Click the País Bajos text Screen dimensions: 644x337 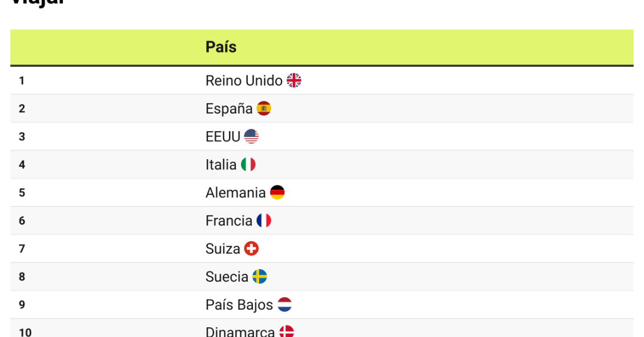click(239, 305)
